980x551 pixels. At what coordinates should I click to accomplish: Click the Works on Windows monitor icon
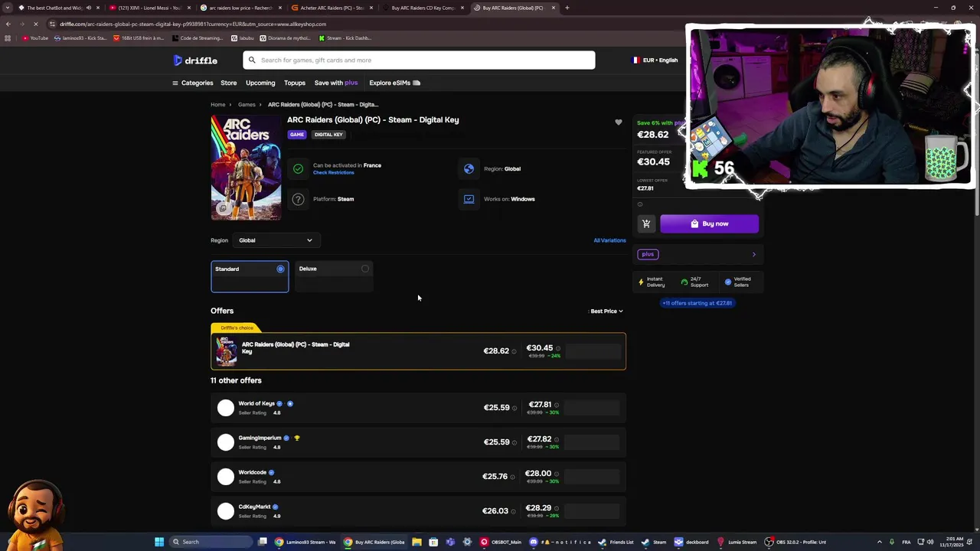click(469, 199)
